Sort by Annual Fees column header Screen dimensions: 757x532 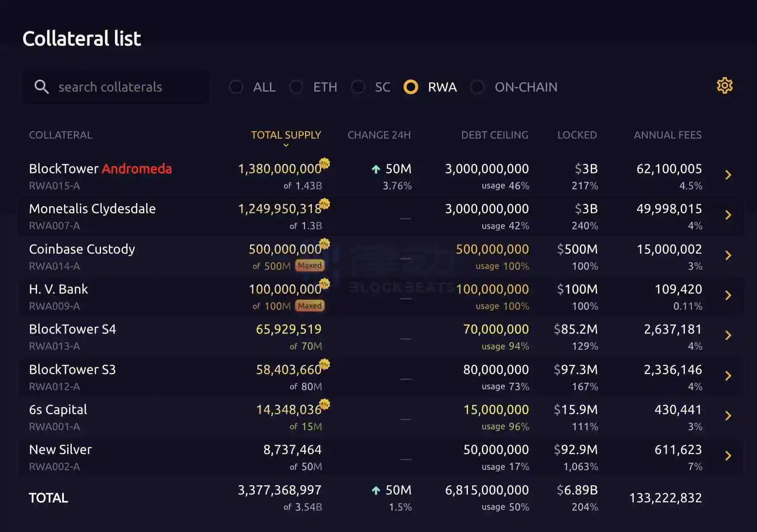pyautogui.click(x=668, y=135)
